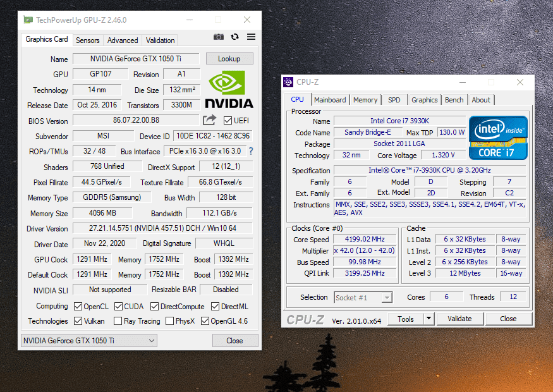Click the Max TDP 130.0 W value

coord(452,132)
